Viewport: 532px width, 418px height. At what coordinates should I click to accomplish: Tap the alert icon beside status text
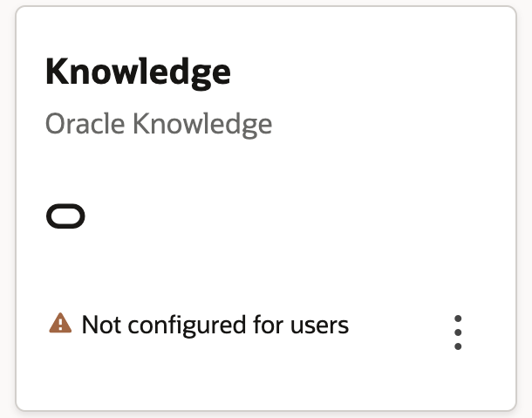click(x=59, y=325)
